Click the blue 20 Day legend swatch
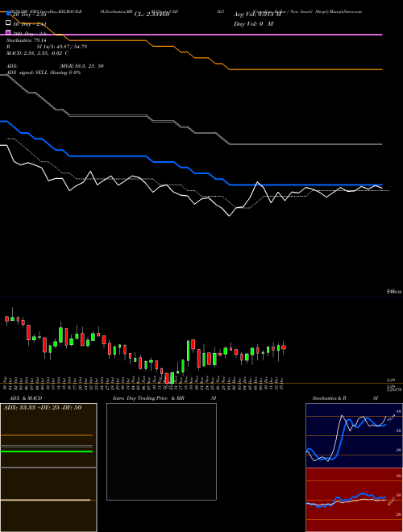This screenshot has width=403, height=532. 8,14
